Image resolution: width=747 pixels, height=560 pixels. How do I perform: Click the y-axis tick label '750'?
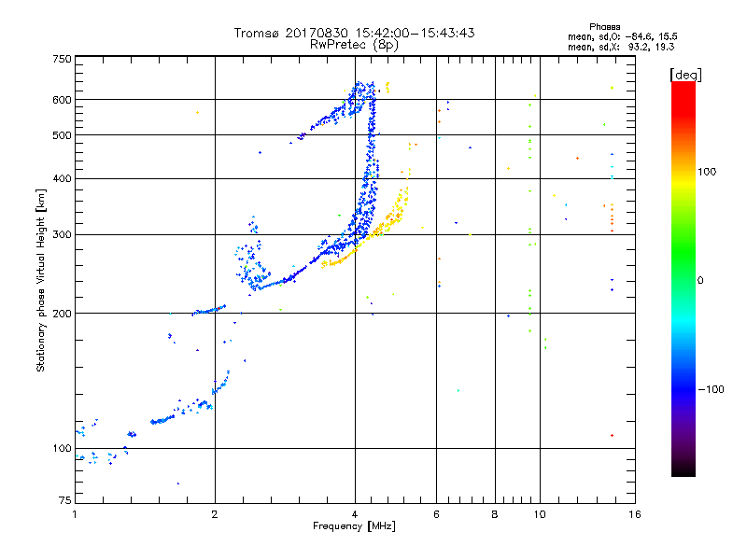62,59
